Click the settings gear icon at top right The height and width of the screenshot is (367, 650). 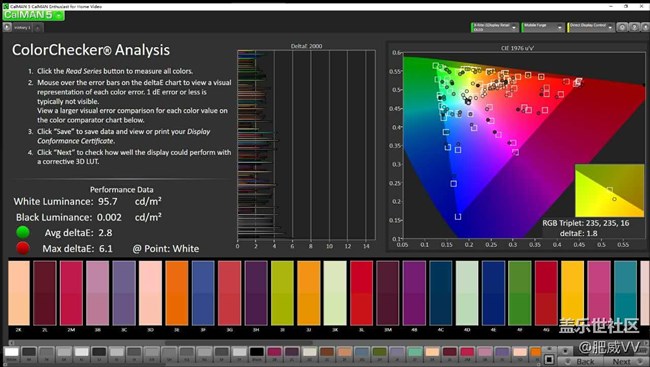pyautogui.click(x=622, y=27)
